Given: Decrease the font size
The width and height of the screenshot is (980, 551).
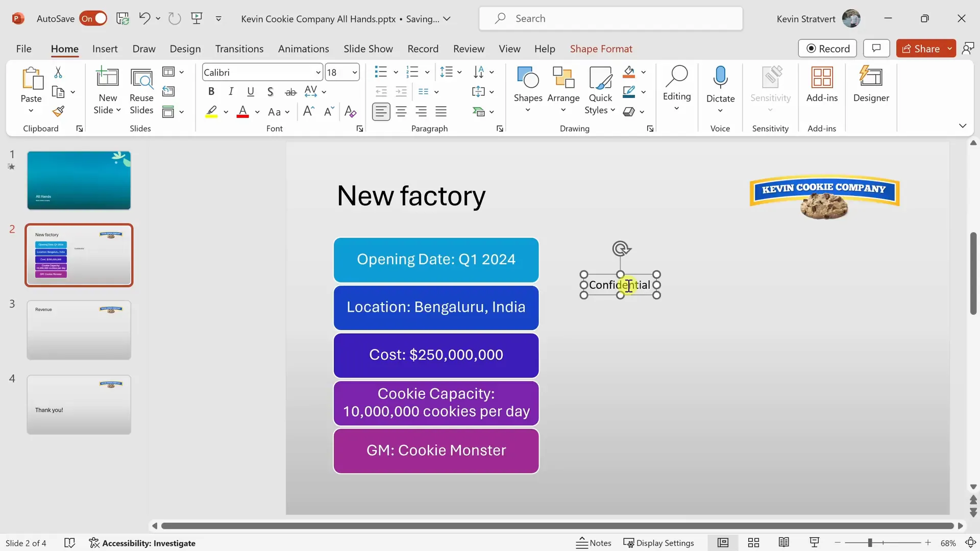Looking at the screenshot, I should click(x=329, y=111).
